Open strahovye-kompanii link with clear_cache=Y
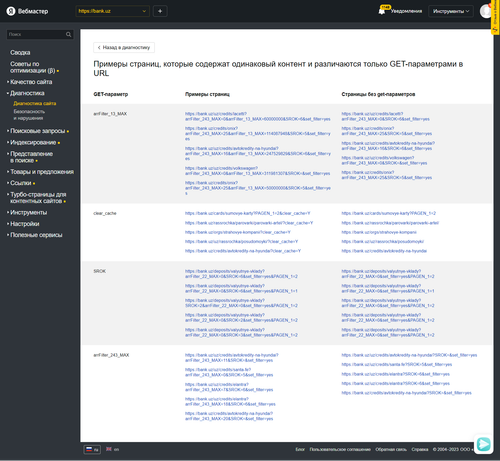This screenshot has width=500, height=461. (x=238, y=232)
